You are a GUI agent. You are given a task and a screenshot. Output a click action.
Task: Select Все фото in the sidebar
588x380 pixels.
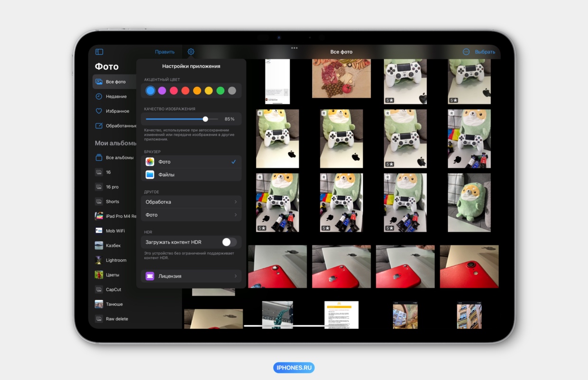(115, 82)
